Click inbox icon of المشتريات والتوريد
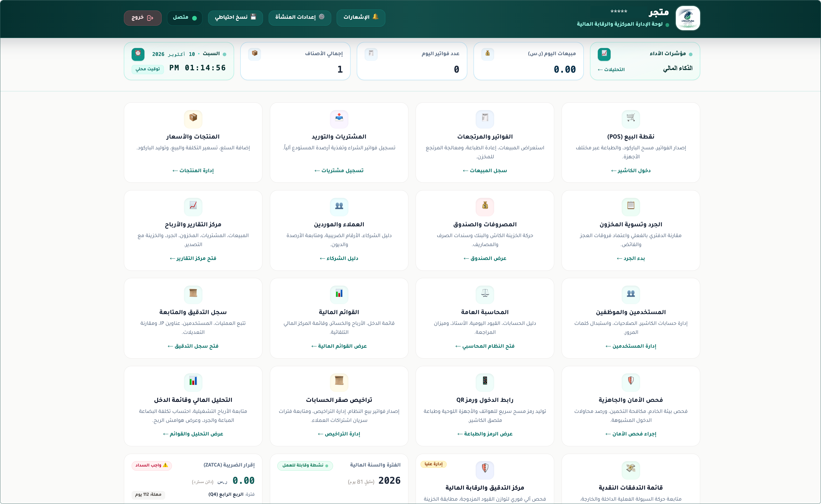Viewport: 821px width, 504px height. click(x=339, y=119)
